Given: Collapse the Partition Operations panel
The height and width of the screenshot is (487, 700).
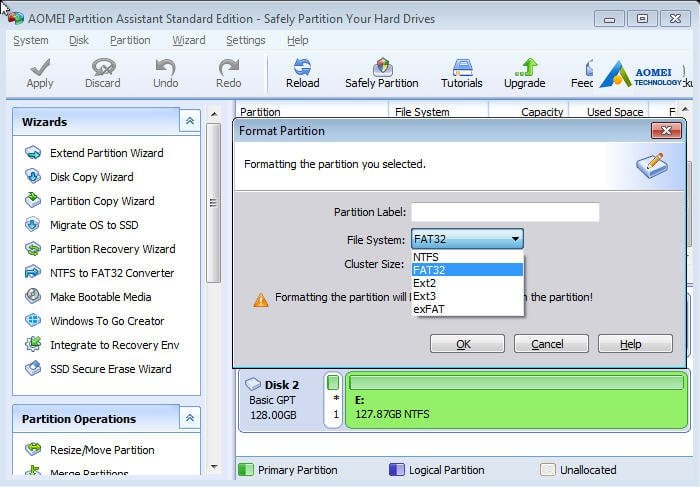Looking at the screenshot, I should 190,418.
